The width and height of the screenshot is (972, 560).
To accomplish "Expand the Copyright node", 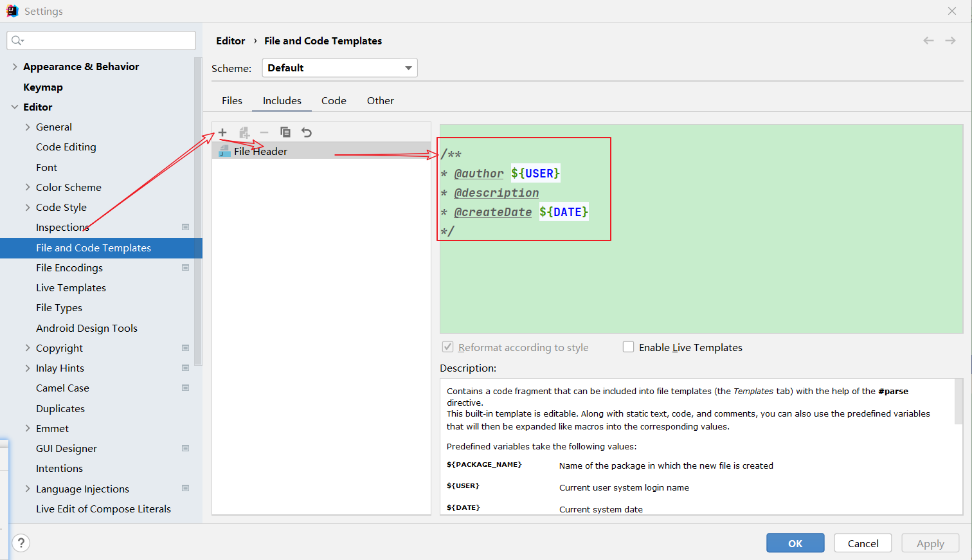I will [x=28, y=348].
